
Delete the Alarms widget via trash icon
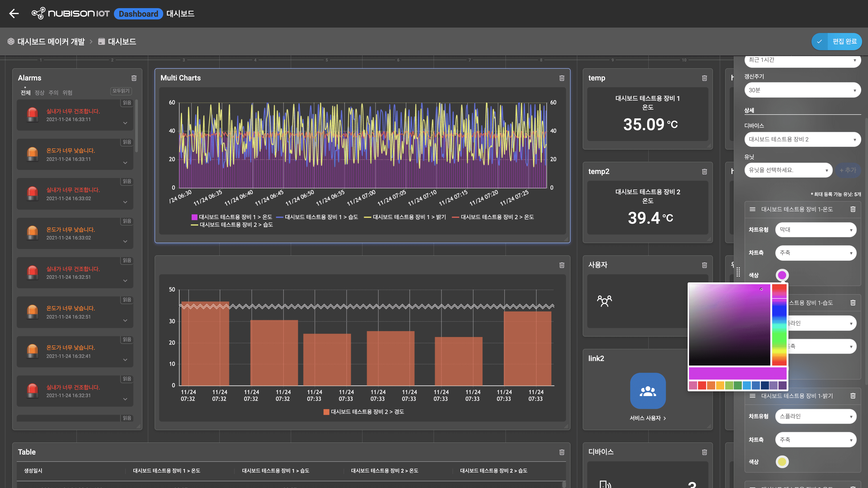click(134, 78)
